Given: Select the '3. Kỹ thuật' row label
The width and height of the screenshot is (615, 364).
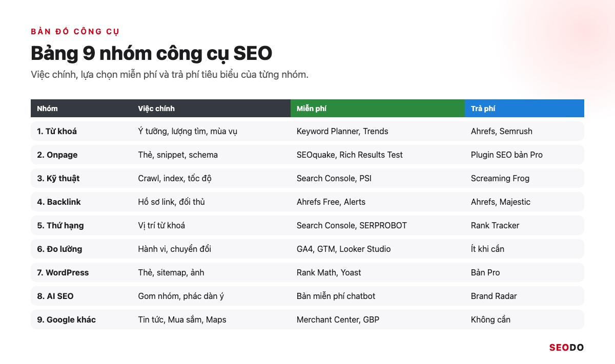Looking at the screenshot, I should (x=58, y=178).
